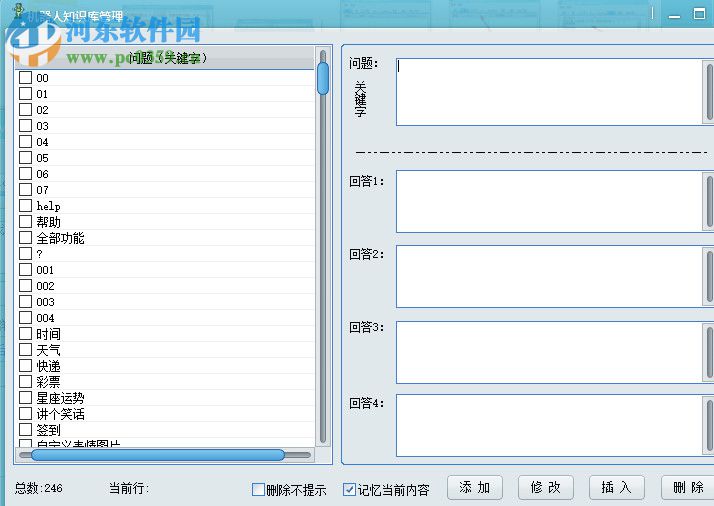Click into the 回答3 text box

point(549,352)
